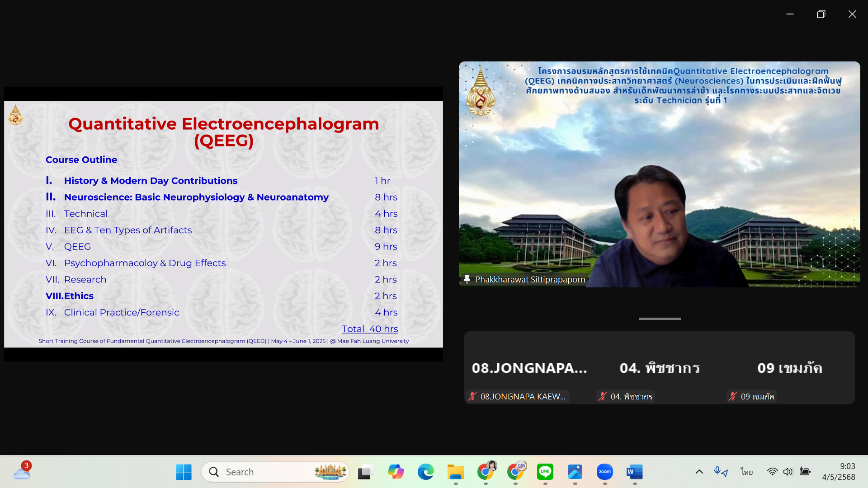Click the pin icon beside Phakkharawat Sittiprapaporn
Image resolution: width=868 pixels, height=488 pixels.
[467, 279]
